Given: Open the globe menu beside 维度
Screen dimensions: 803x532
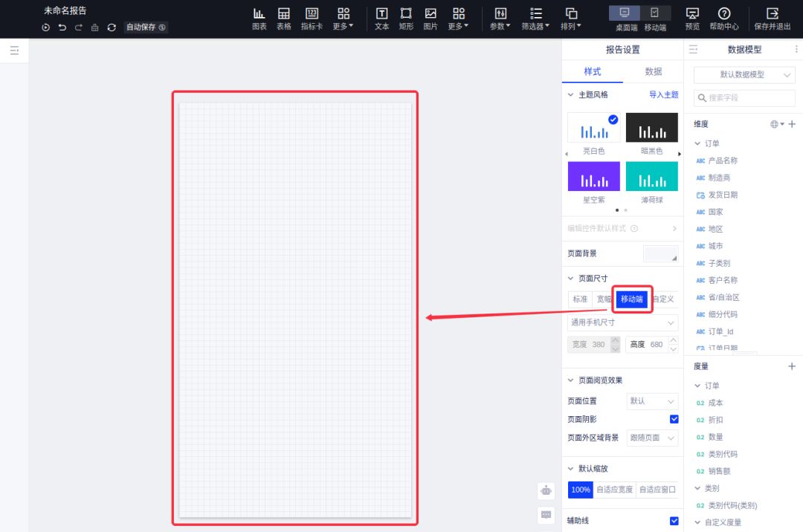Looking at the screenshot, I should [777, 124].
